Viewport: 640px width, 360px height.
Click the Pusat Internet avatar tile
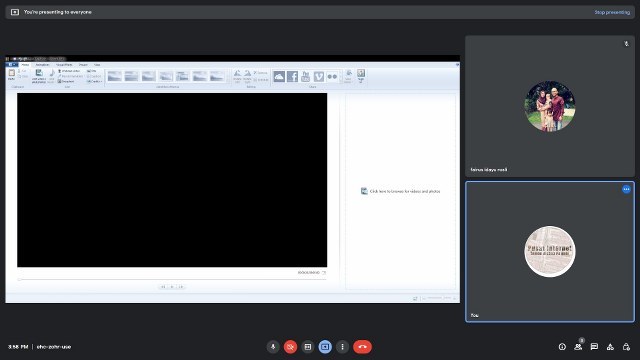pyautogui.click(x=550, y=251)
